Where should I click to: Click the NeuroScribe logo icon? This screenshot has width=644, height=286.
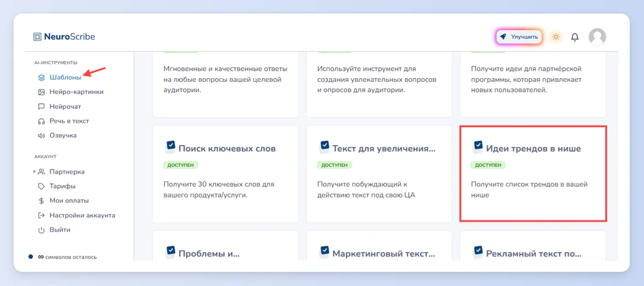37,37
